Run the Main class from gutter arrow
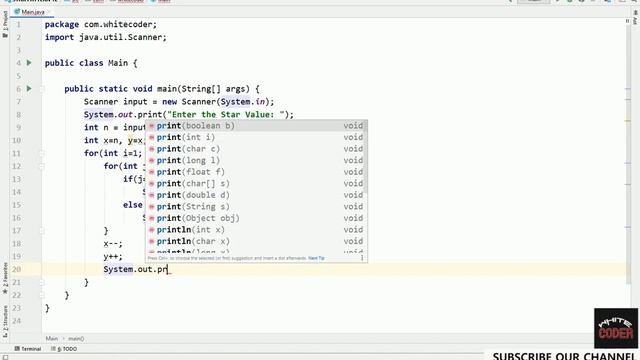The image size is (640, 360). coord(29,63)
